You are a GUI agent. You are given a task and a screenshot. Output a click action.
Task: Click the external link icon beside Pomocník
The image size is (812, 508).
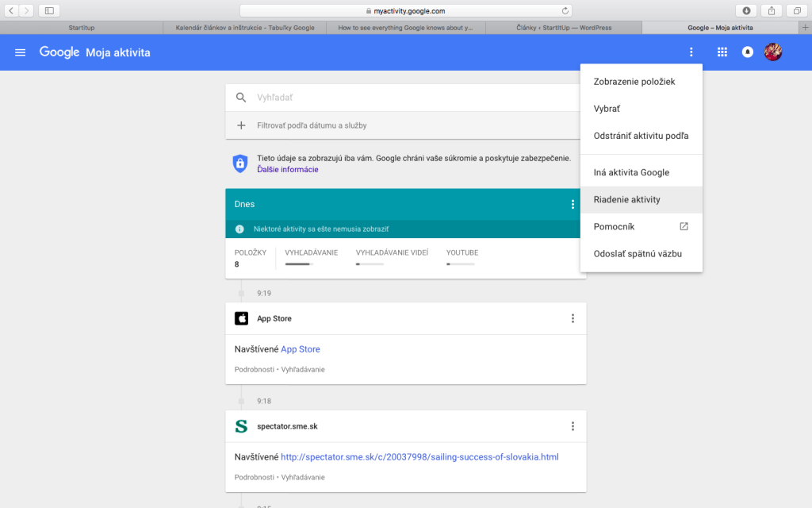[684, 226]
